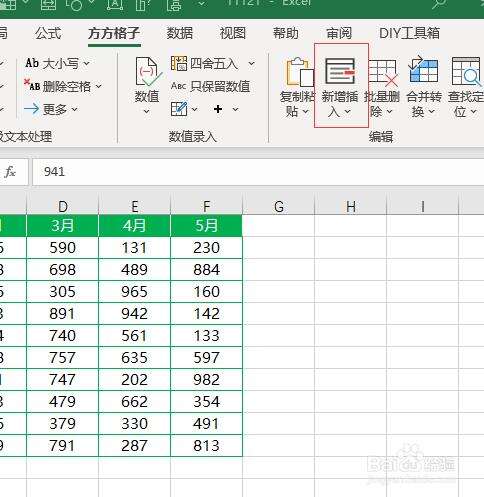Click the plus sign icon in 数值录入
Image resolution: width=484 pixels, height=497 pixels.
tap(218, 109)
